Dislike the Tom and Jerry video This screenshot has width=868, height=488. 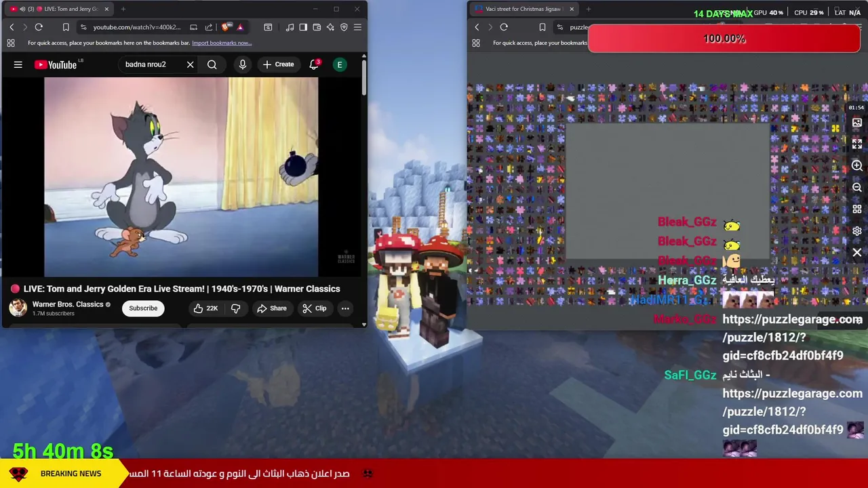coord(235,308)
